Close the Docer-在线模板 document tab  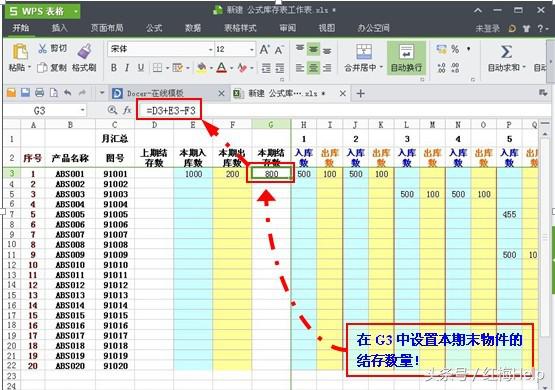[221, 93]
